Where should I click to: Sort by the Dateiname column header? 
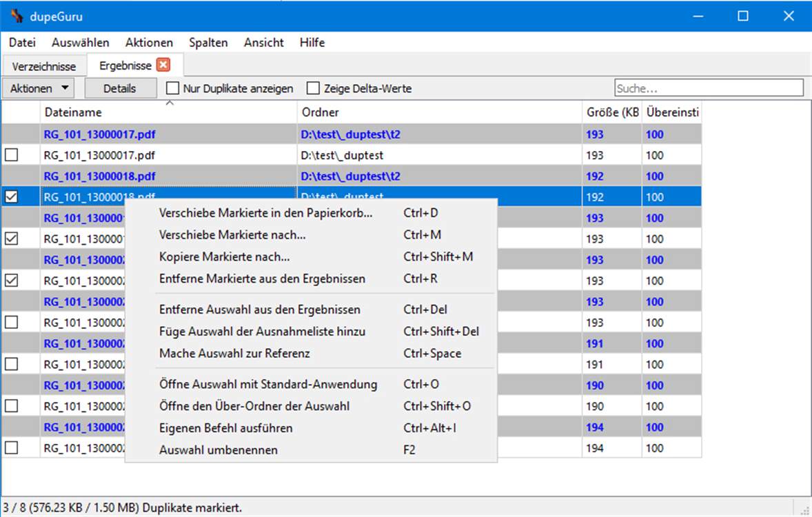point(169,112)
